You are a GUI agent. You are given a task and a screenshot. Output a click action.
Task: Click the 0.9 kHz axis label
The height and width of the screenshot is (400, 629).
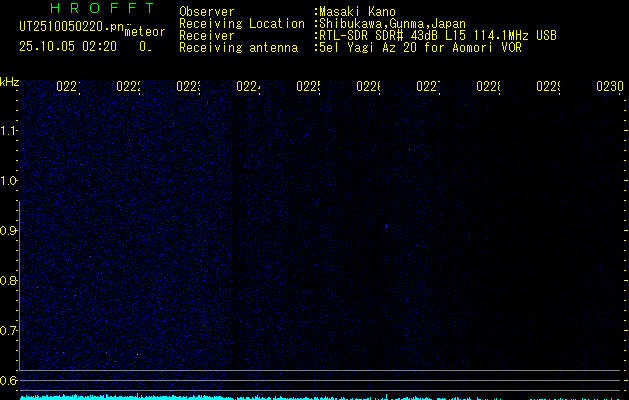pyautogui.click(x=8, y=230)
